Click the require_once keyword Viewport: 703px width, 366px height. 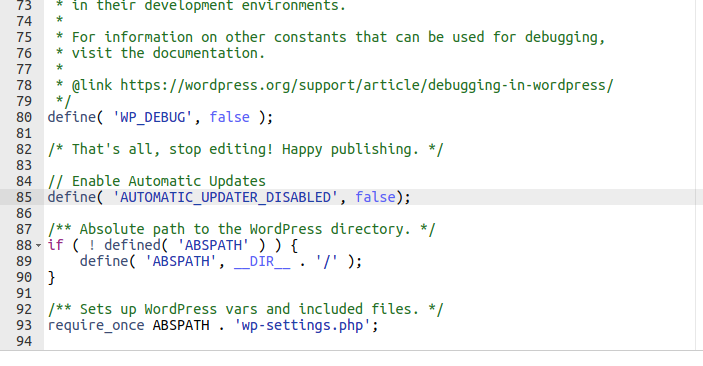[x=96, y=326]
